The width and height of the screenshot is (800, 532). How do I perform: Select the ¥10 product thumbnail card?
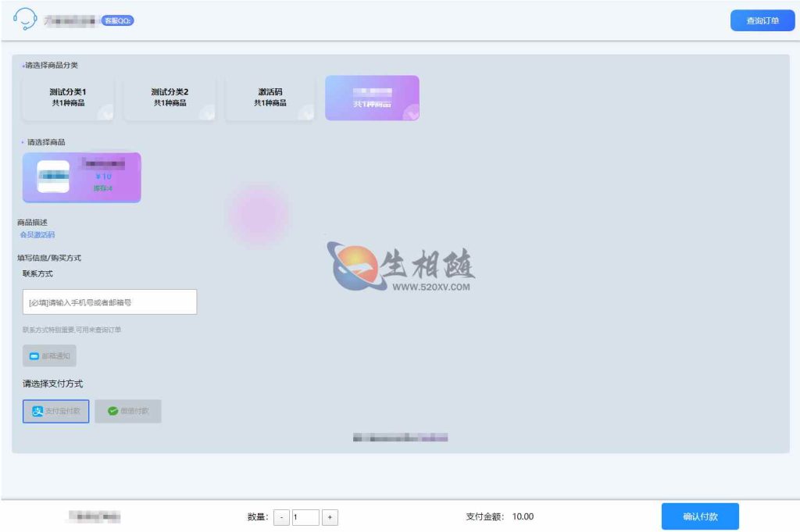(x=81, y=177)
